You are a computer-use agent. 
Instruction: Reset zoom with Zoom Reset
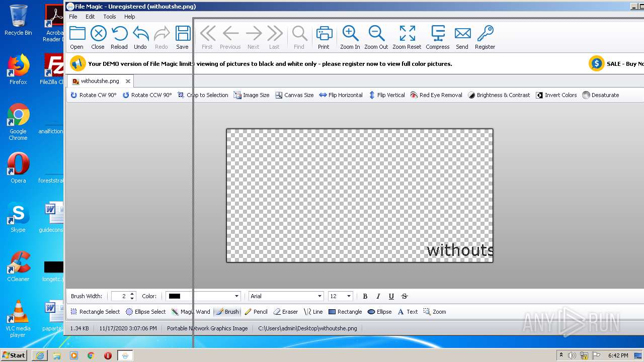pyautogui.click(x=407, y=38)
